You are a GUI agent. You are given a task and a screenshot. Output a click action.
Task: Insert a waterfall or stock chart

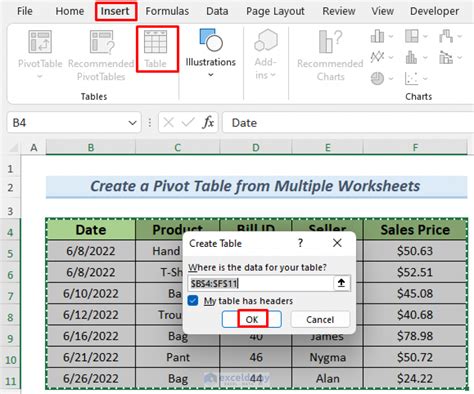tap(446, 36)
